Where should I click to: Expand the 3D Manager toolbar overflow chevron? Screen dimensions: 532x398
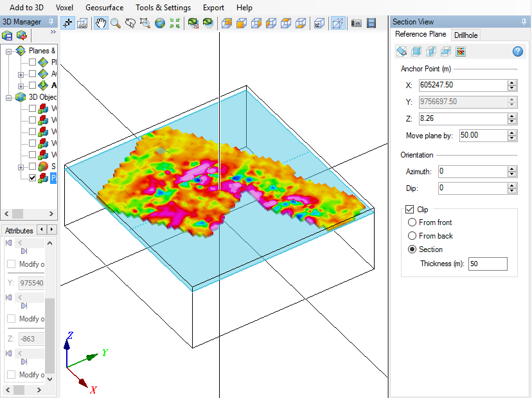53,32
